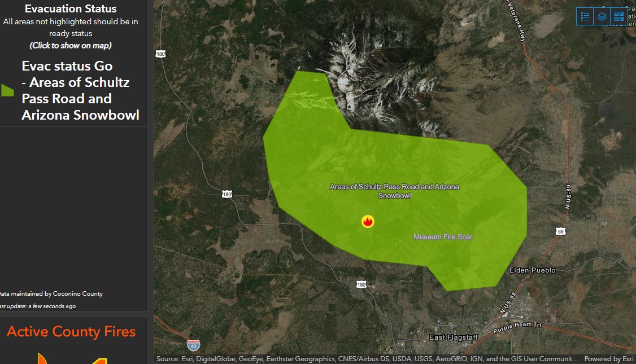
Task: Expand the Active County Fires section
Action: click(x=72, y=332)
